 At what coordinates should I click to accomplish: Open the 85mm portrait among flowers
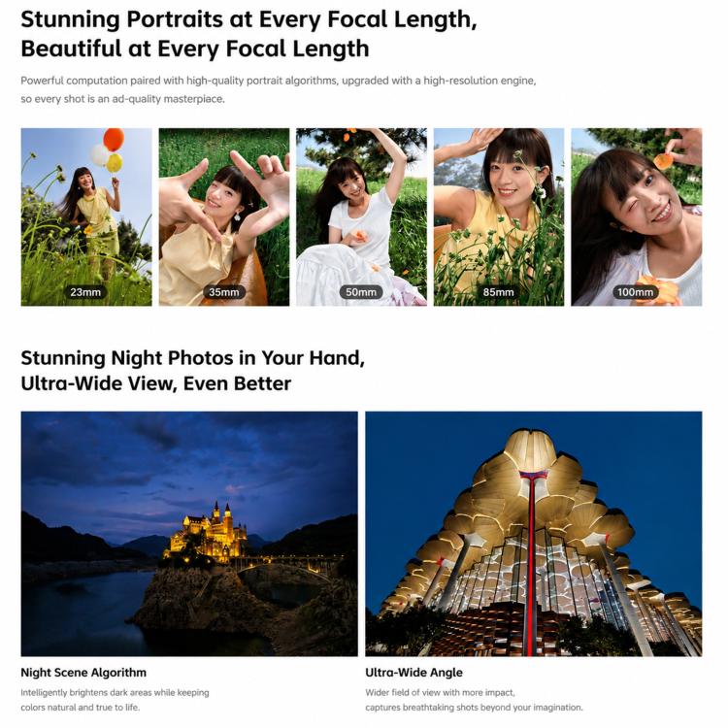pyautogui.click(x=499, y=216)
